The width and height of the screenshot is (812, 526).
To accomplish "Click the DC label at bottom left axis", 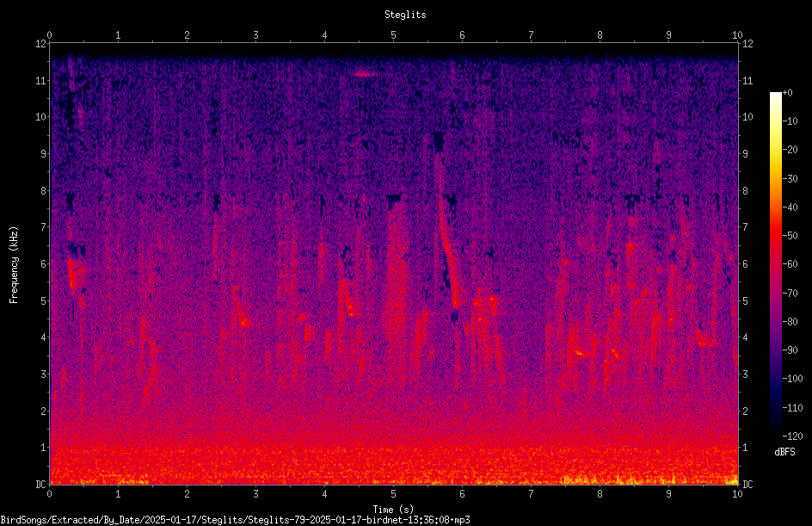I will [41, 484].
